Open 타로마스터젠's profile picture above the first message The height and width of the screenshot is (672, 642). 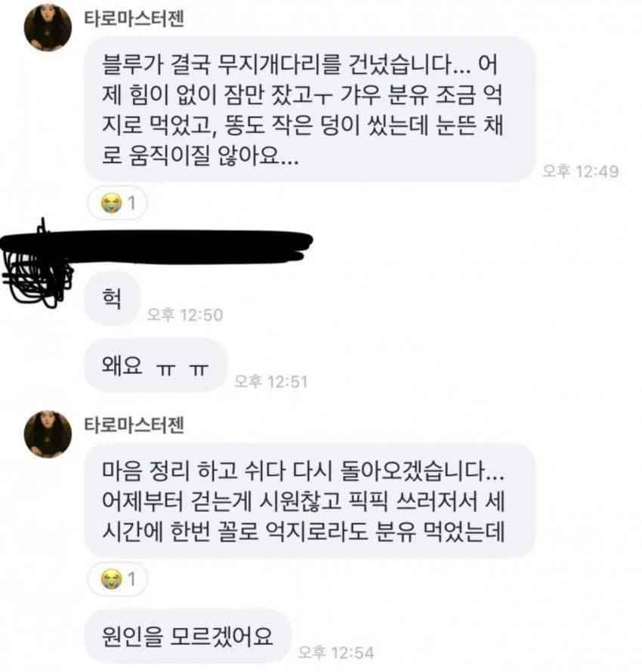[48, 28]
